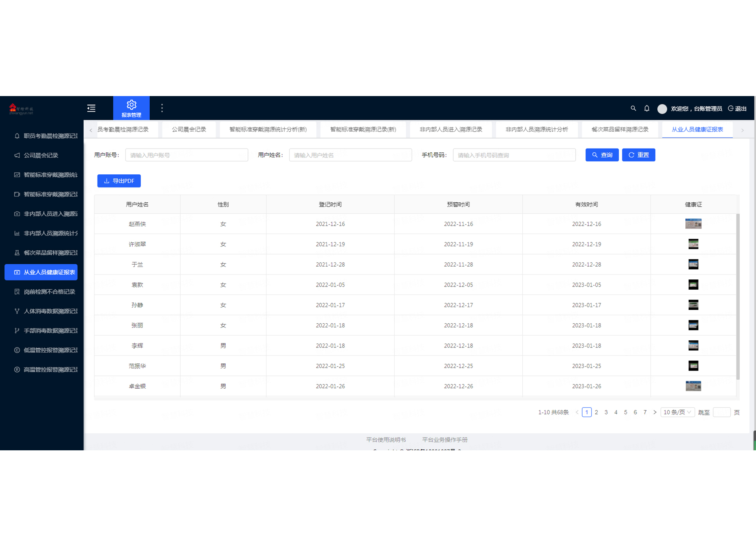Focus the 手机号码 input field
756x546 pixels.
pos(514,155)
